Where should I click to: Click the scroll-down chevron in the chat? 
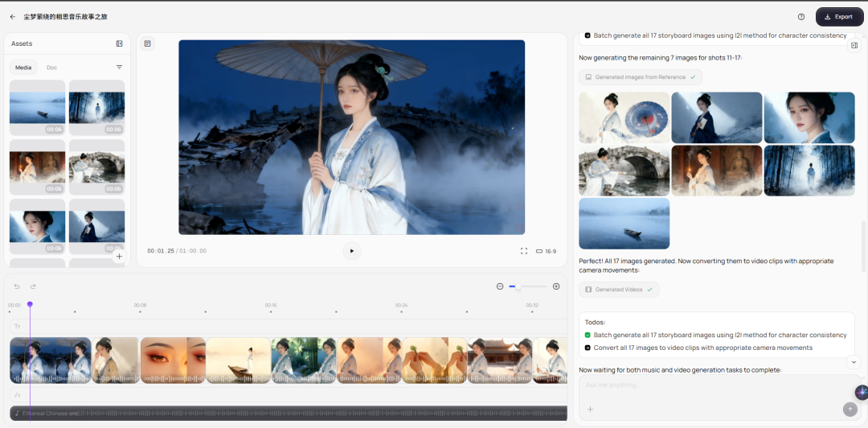(x=854, y=363)
